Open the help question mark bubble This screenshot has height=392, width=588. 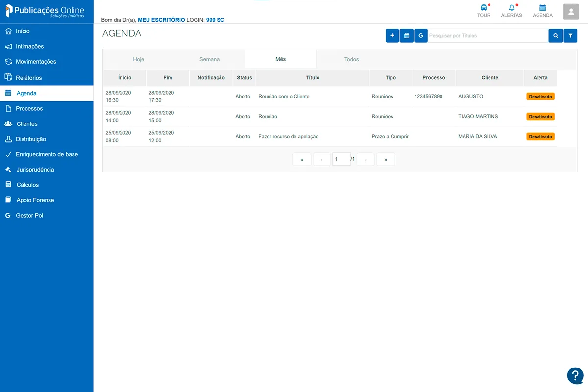pyautogui.click(x=575, y=376)
